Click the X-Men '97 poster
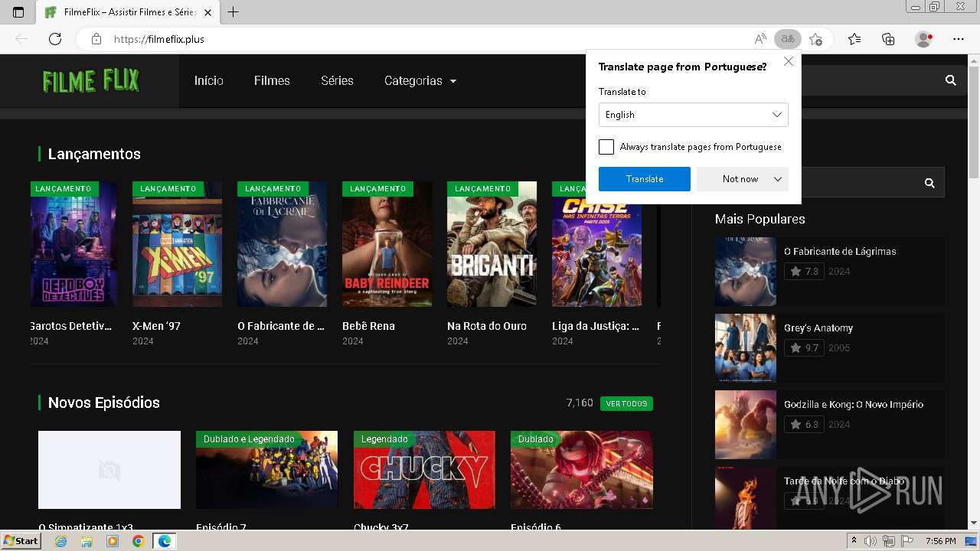Image resolution: width=980 pixels, height=551 pixels. [177, 244]
